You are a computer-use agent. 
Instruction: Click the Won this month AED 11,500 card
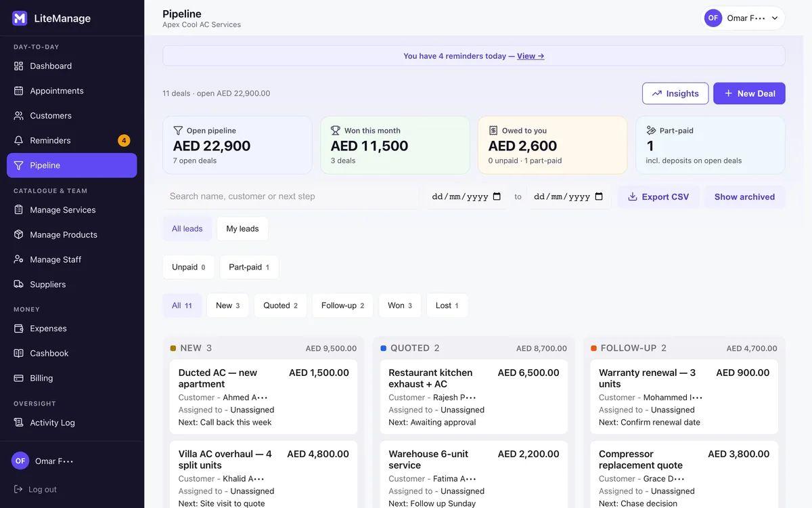click(395, 145)
